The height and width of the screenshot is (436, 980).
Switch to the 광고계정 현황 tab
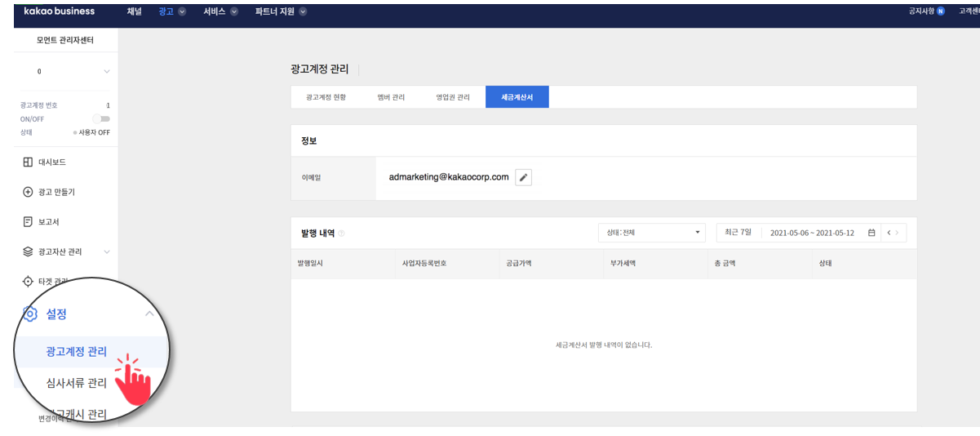pyautogui.click(x=326, y=97)
